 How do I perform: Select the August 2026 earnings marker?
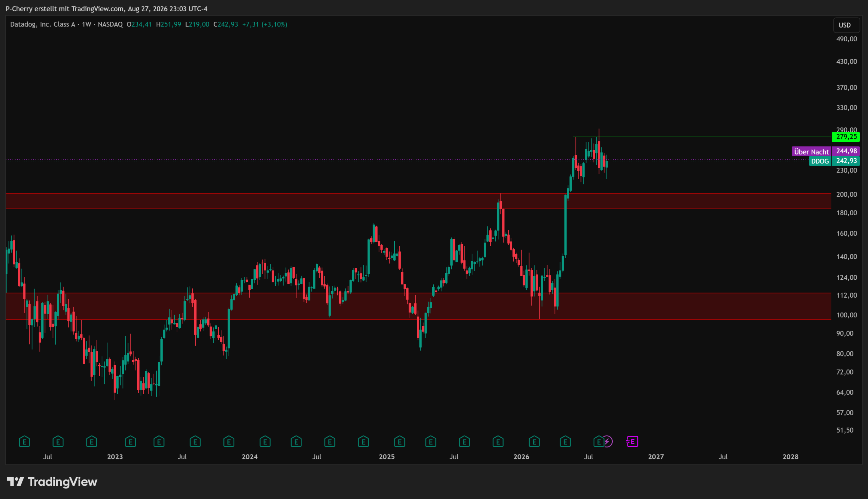pyautogui.click(x=598, y=441)
